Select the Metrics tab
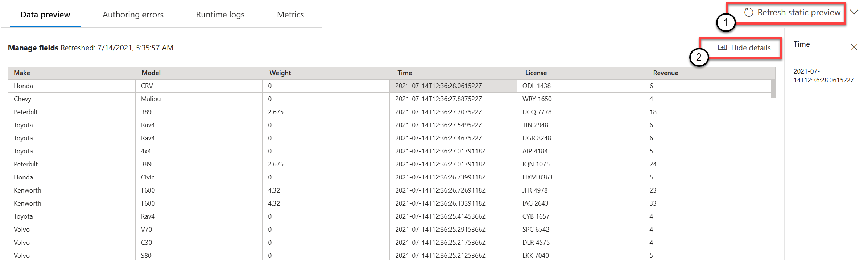The image size is (868, 260). (290, 15)
